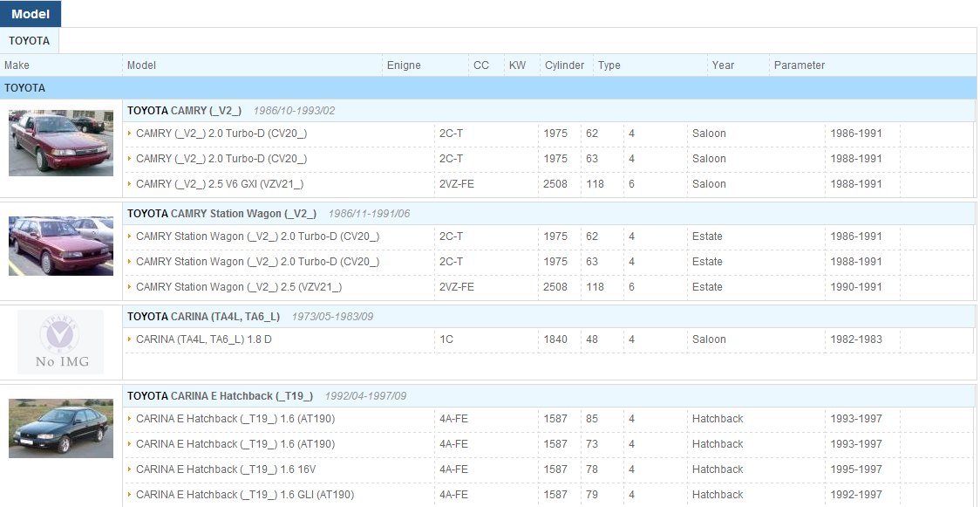This screenshot has width=980, height=507.
Task: Open the TOYOTA CAMRY (_V2_) group heading
Action: 184,111
